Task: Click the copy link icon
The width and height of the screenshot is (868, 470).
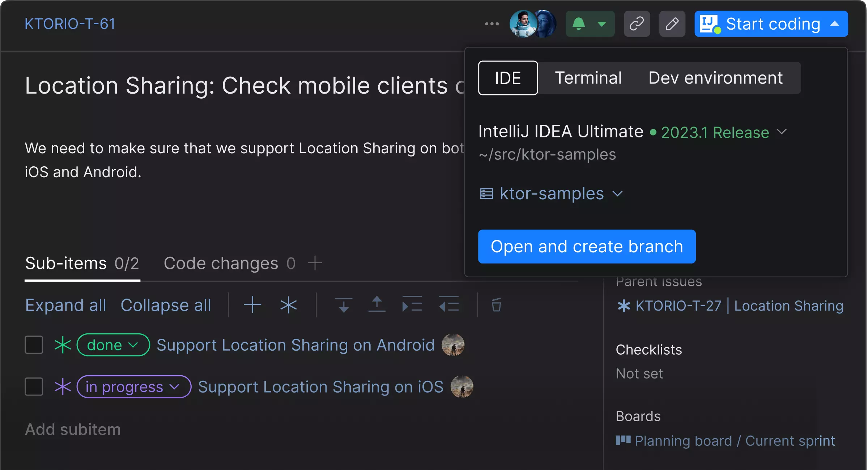Action: pyautogui.click(x=637, y=24)
